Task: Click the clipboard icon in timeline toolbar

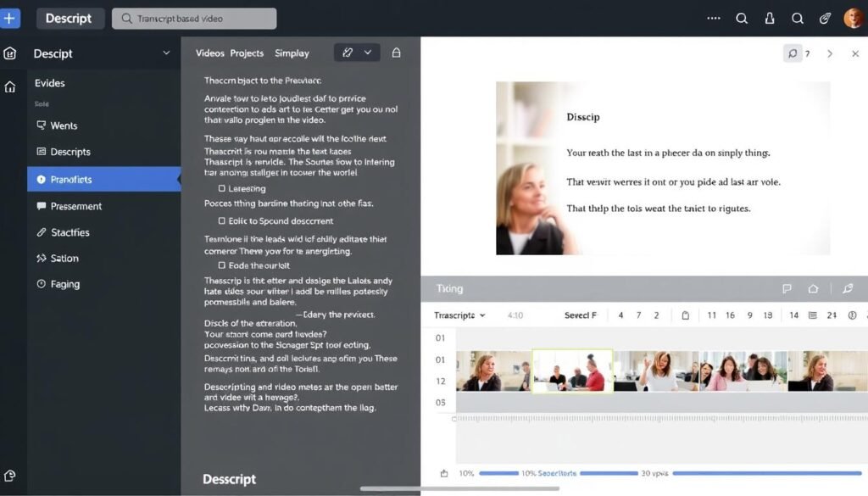Action: coord(686,315)
